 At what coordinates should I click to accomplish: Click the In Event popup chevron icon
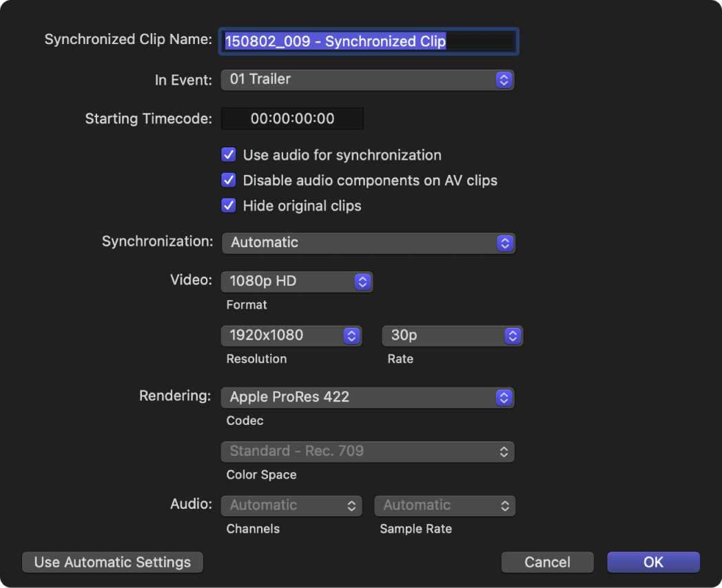505,79
